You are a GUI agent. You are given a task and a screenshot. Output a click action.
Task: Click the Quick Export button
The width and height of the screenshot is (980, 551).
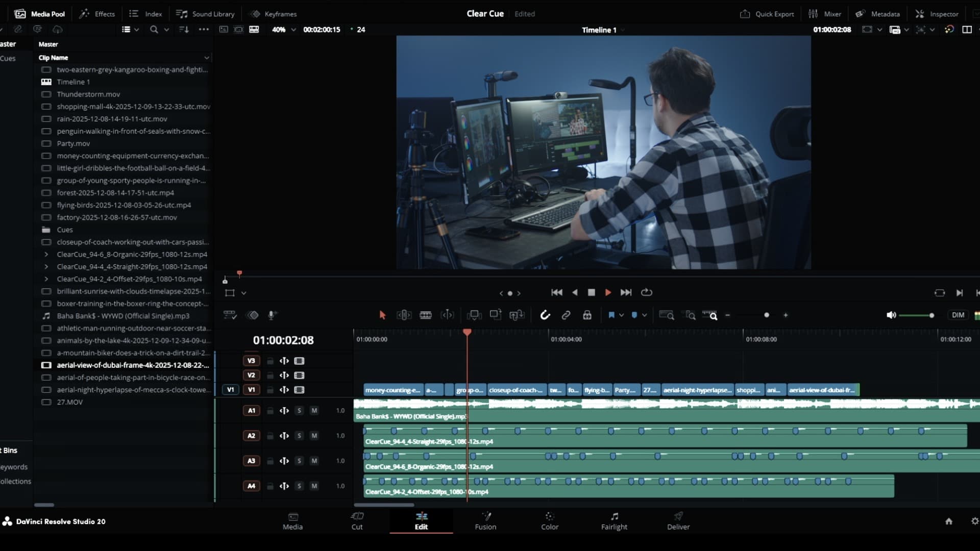(x=767, y=14)
